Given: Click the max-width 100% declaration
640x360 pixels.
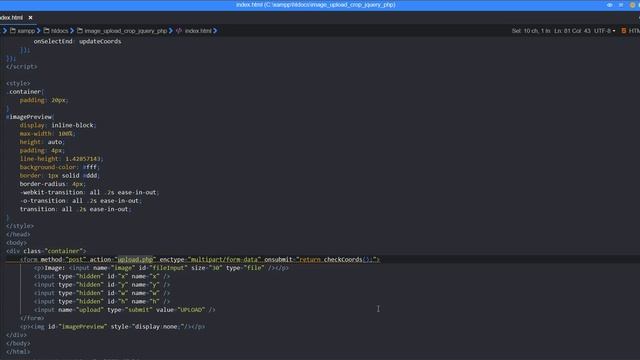Looking at the screenshot, I should click(48, 134).
